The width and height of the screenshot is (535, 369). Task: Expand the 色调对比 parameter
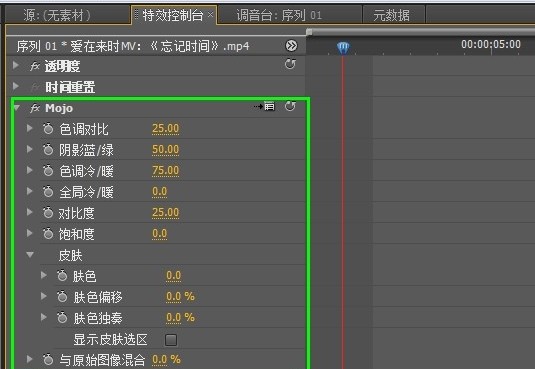click(x=30, y=128)
